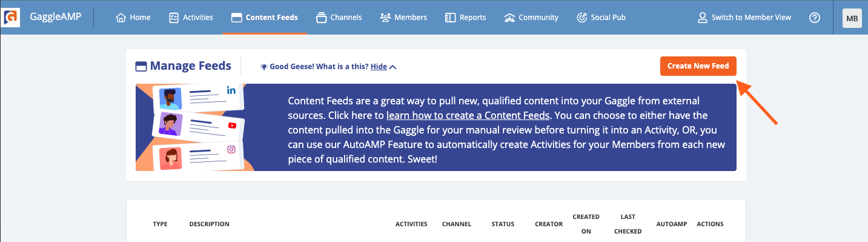This screenshot has height=242, width=868.
Task: Click the Manage Feeds heading text
Action: 191,66
